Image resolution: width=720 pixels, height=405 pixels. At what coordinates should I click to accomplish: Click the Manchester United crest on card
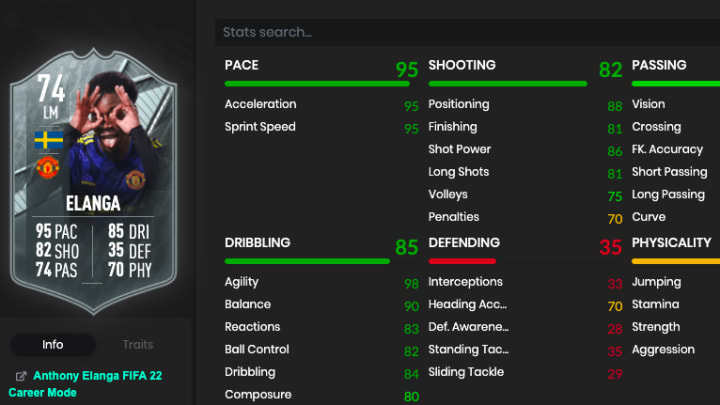[48, 167]
